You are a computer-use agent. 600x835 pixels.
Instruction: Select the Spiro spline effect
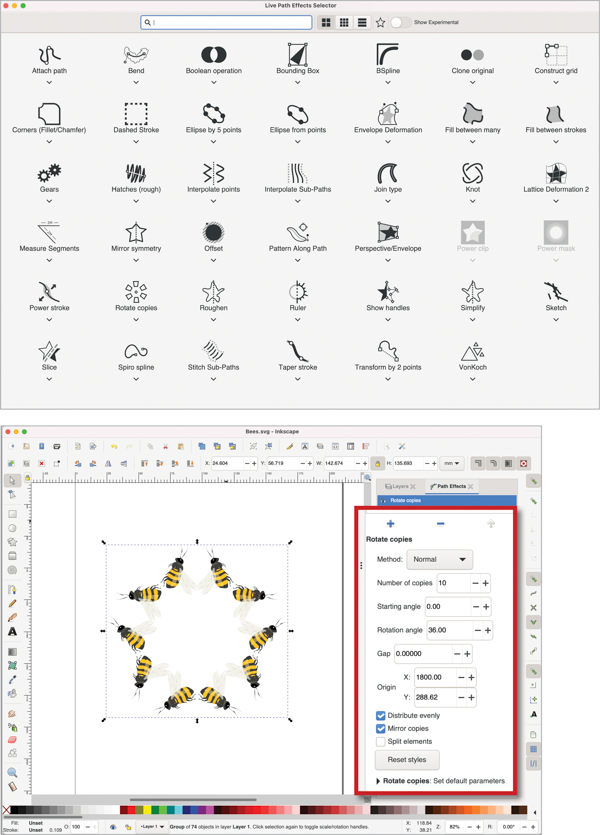coord(136,356)
